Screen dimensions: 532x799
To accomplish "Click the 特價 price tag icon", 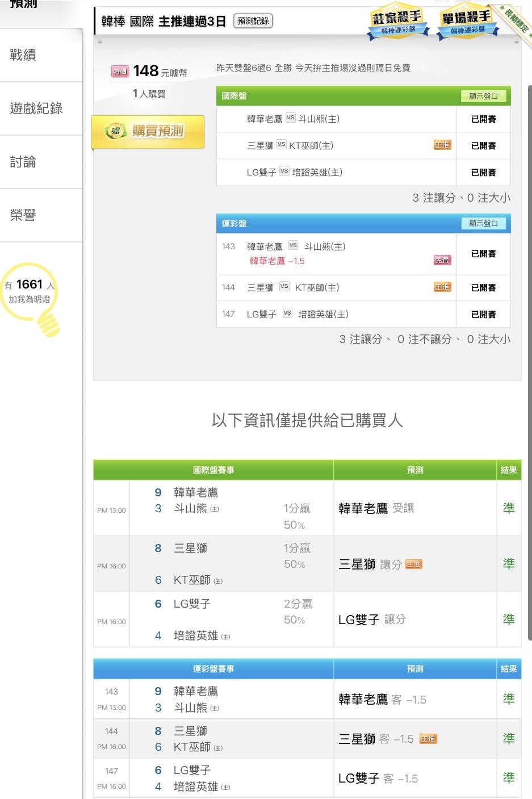I will pyautogui.click(x=120, y=72).
